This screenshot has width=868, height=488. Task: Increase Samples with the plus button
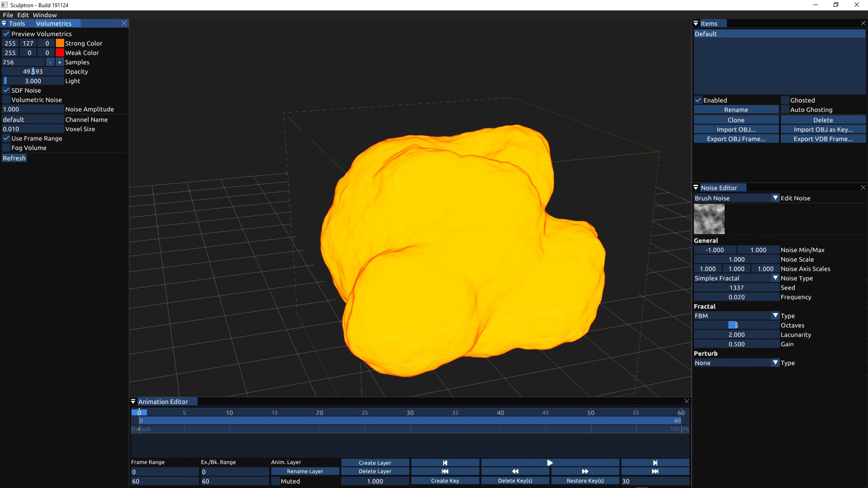pyautogui.click(x=59, y=62)
